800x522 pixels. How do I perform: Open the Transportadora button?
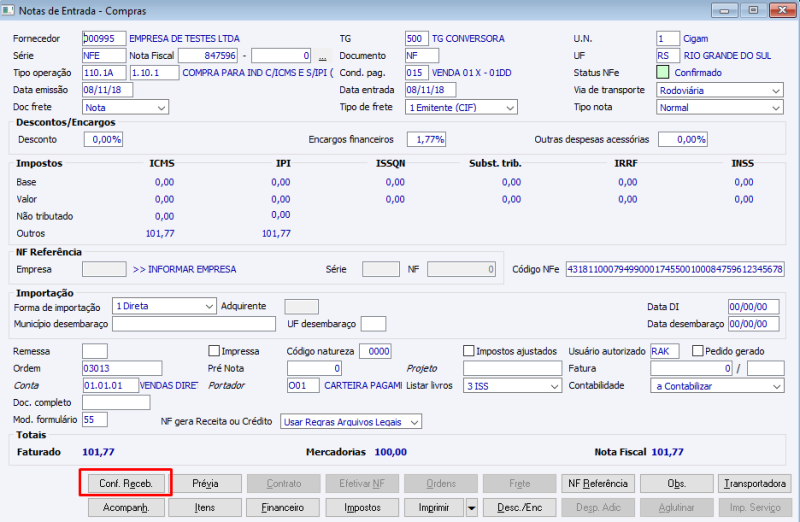tap(755, 483)
